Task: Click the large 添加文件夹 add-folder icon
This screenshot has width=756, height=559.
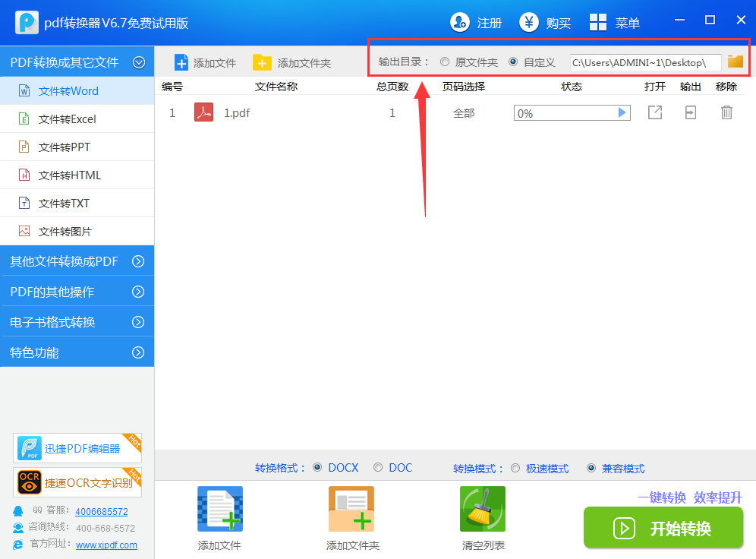Action: point(351,508)
